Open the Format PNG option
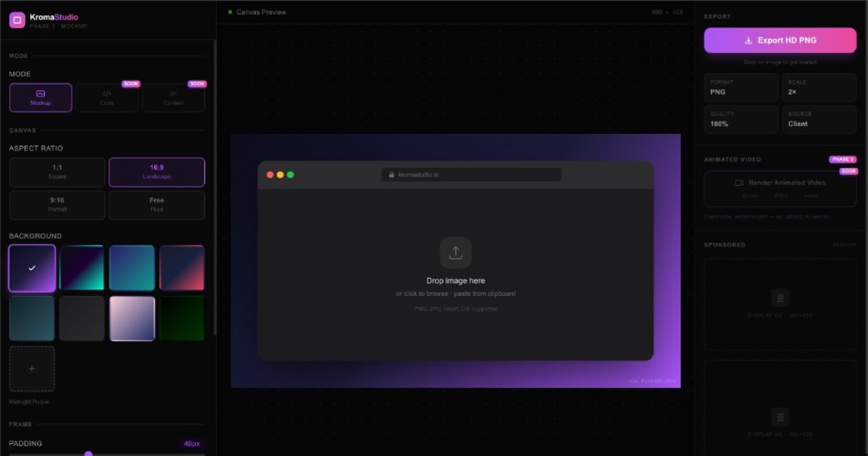The image size is (868, 456). [741, 87]
